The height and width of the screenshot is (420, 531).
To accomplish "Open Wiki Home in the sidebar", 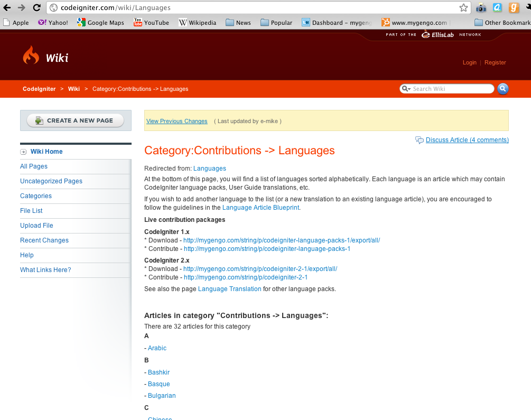I will pyautogui.click(x=46, y=152).
